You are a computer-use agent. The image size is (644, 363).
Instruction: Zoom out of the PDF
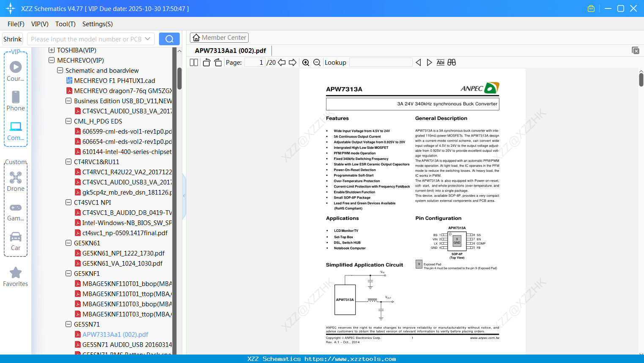tap(317, 63)
